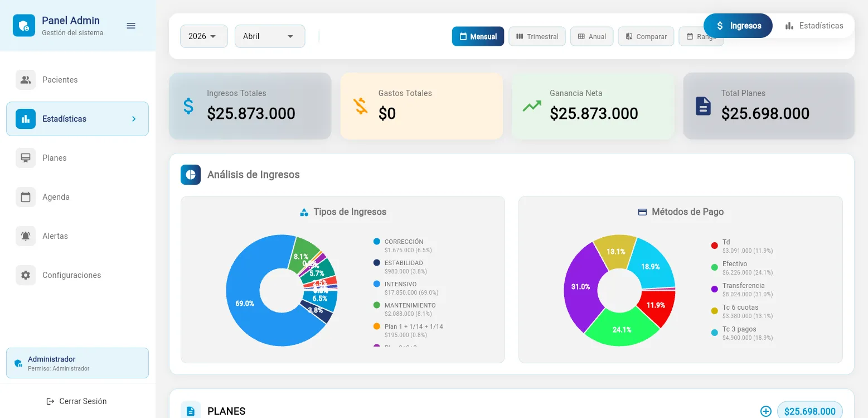Open the Pacientes menu item
Viewport: 868px width, 418px height.
(x=77, y=80)
